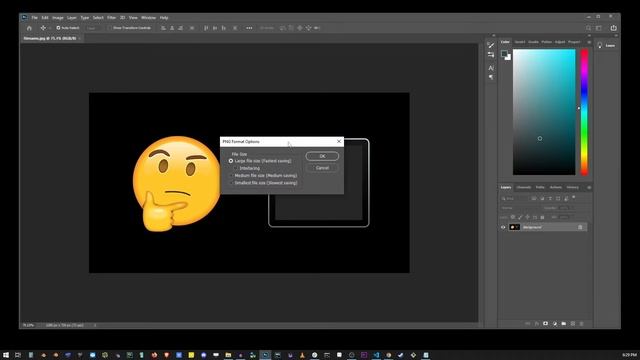The height and width of the screenshot is (360, 640).
Task: Toggle the Interlacing checkbox
Action: click(x=236, y=168)
